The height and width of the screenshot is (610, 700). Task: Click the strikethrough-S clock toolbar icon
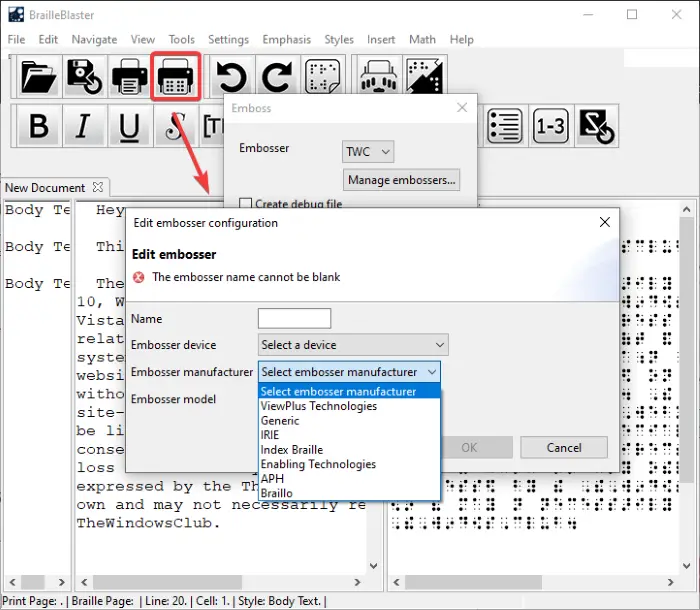[596, 126]
